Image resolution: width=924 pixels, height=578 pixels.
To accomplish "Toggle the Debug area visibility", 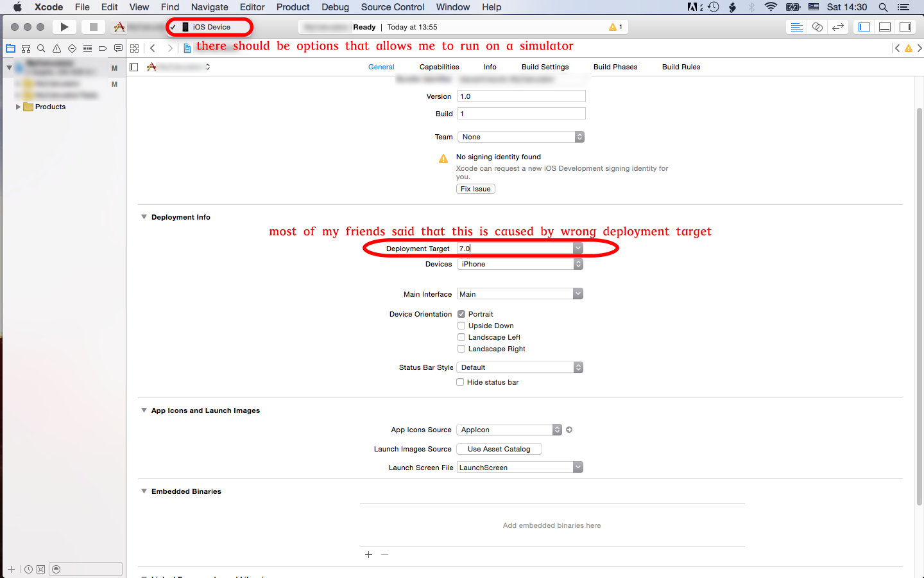I will point(885,27).
